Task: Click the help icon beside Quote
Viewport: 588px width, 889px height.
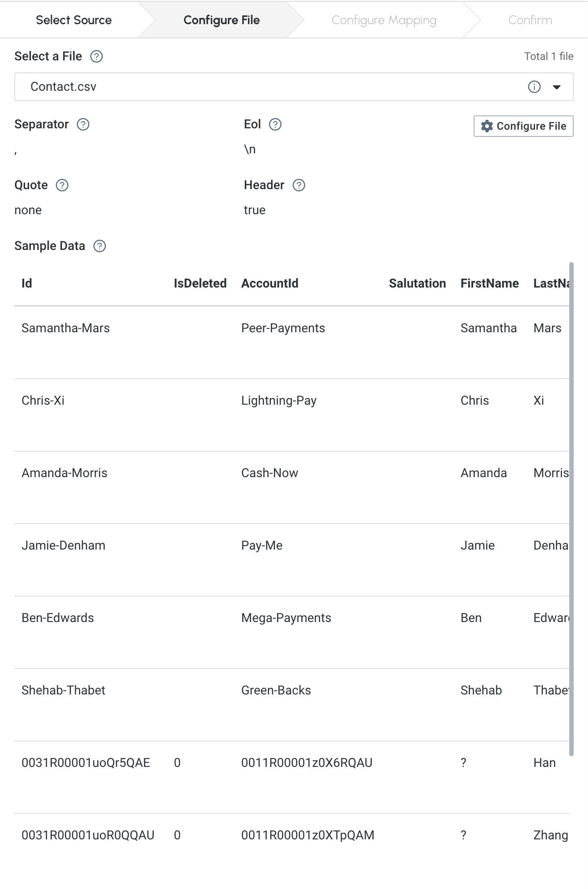Action: coord(62,185)
